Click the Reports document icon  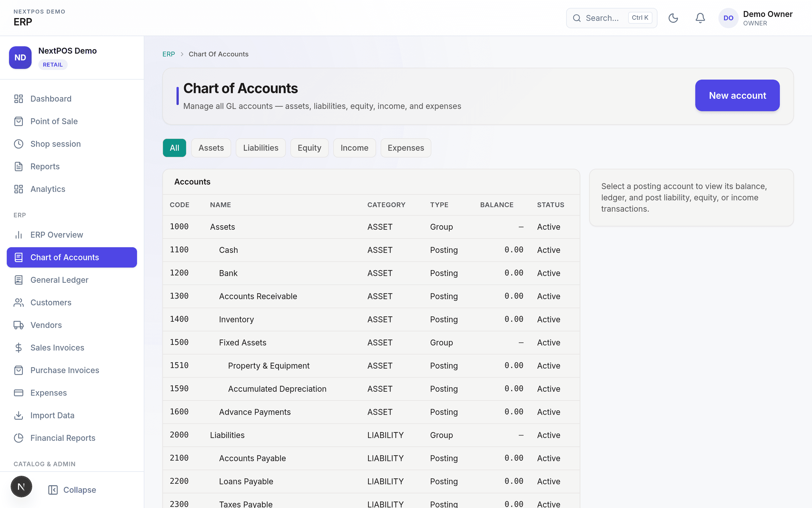click(18, 166)
